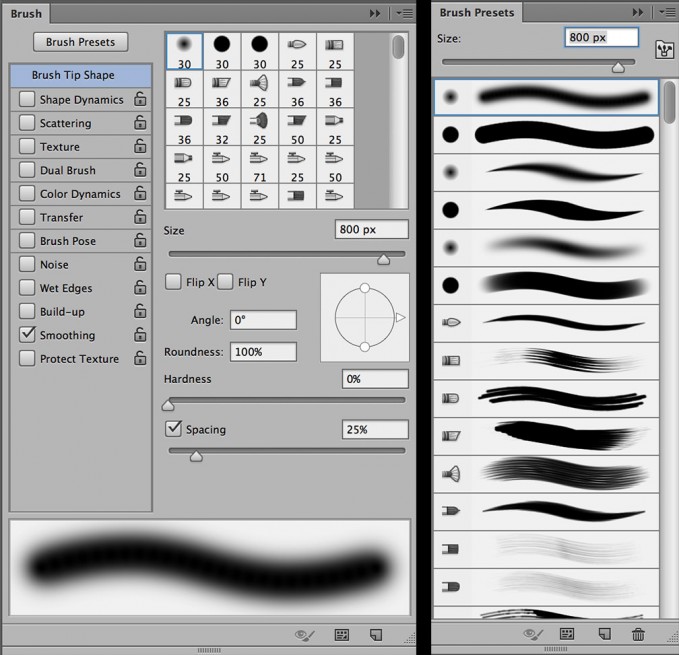
Task: Select Brush Tip Shape section
Action: [x=81, y=75]
